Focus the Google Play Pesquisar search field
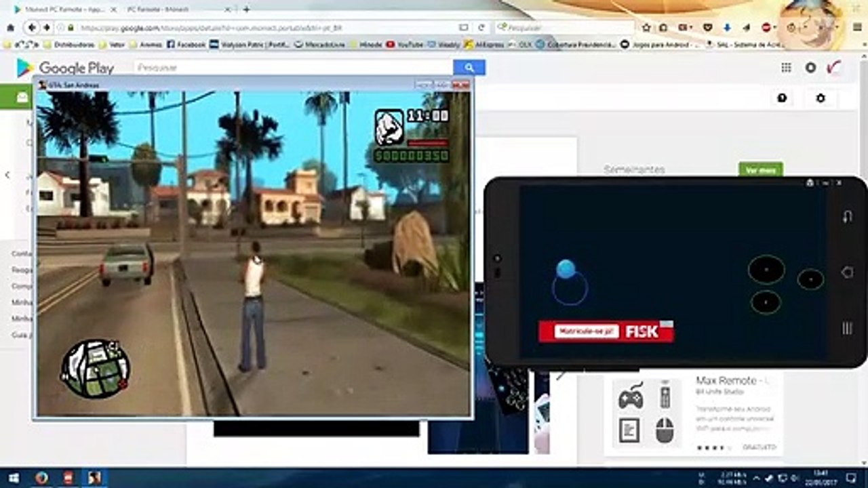Screen dimensions: 868x488 click(294, 68)
